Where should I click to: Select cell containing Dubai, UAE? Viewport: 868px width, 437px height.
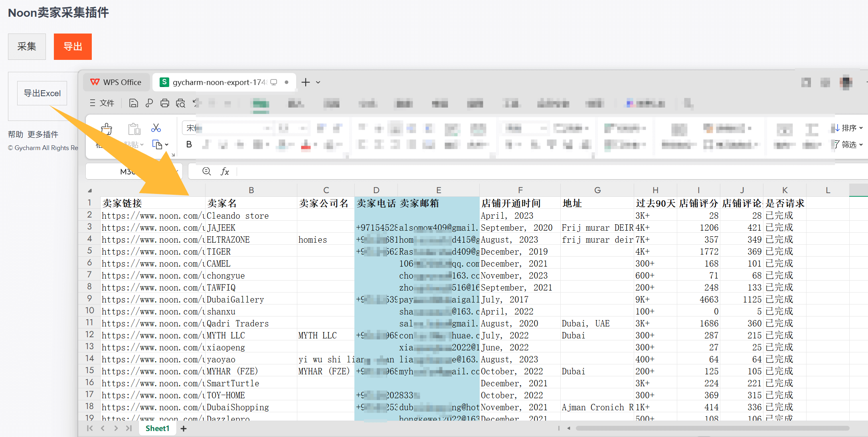[x=597, y=323]
